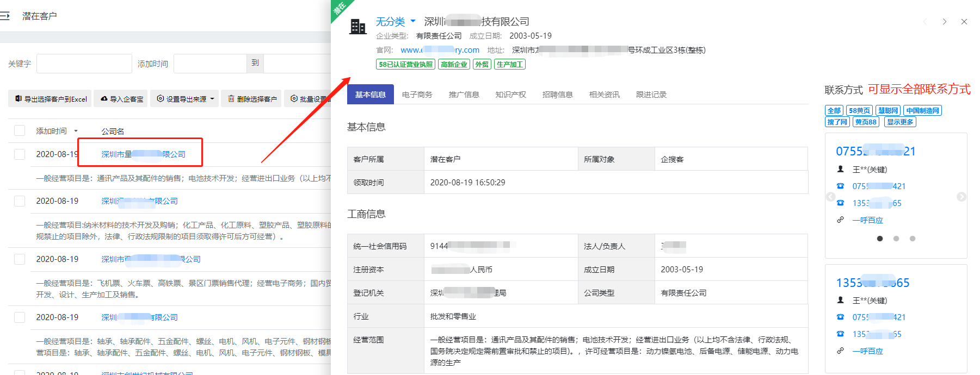
Task: Click 导入企客宝 cloud upload button
Action: [x=121, y=99]
